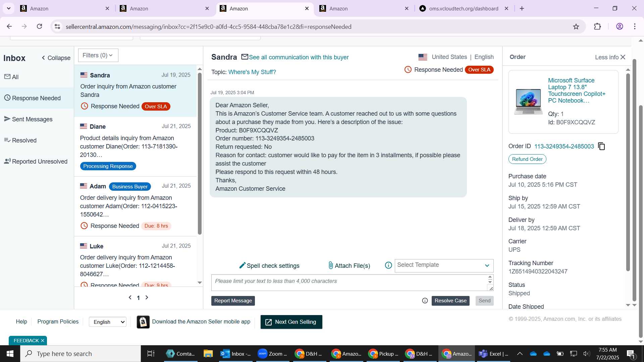Open Windows notification center
The image size is (644, 362).
point(631,354)
